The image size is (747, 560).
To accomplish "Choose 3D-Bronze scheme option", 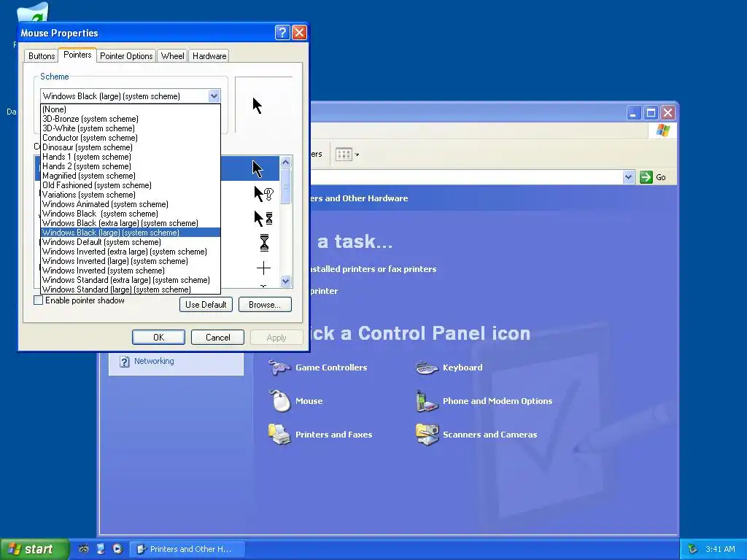I will click(130, 119).
